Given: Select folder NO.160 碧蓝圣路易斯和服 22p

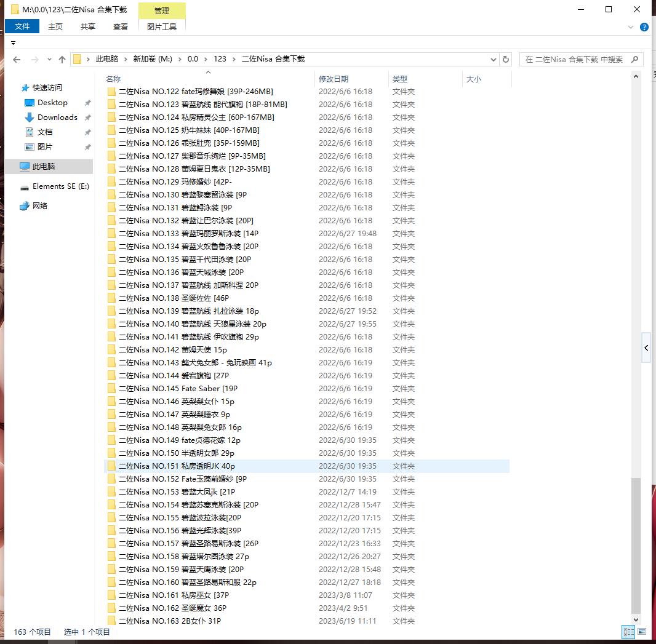Looking at the screenshot, I should 306,582.
